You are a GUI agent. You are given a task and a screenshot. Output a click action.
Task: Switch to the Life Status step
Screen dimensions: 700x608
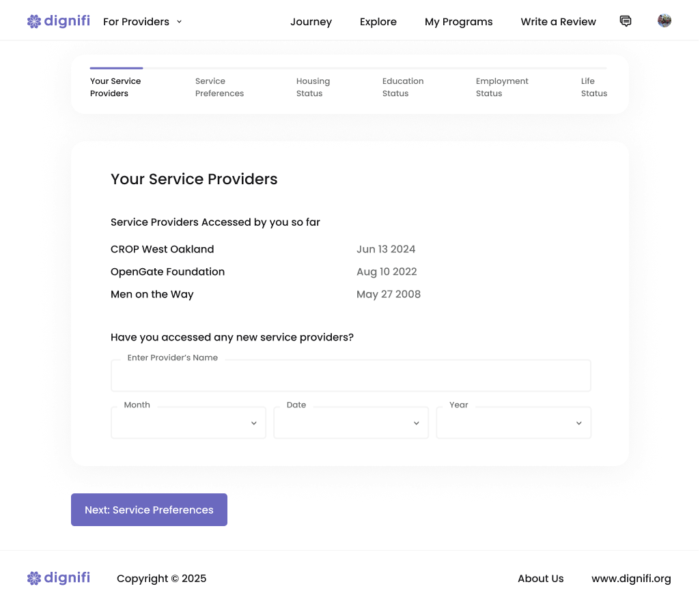593,87
